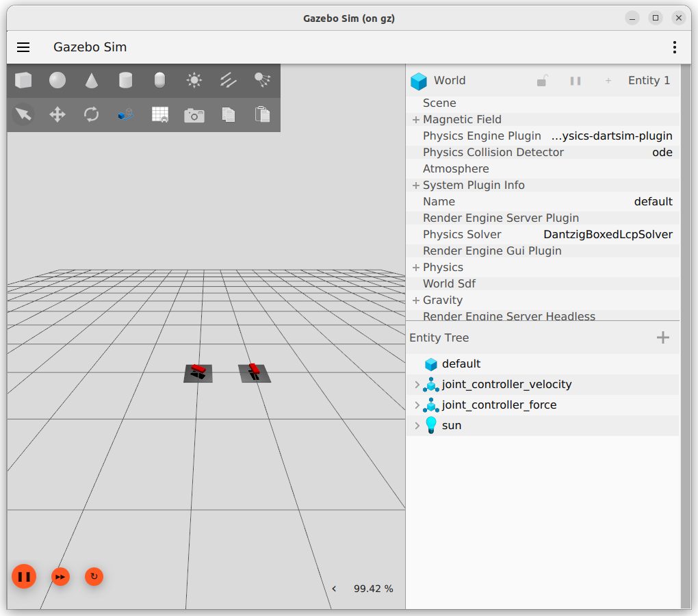Click the real time factor 99.42 % value

(x=374, y=589)
